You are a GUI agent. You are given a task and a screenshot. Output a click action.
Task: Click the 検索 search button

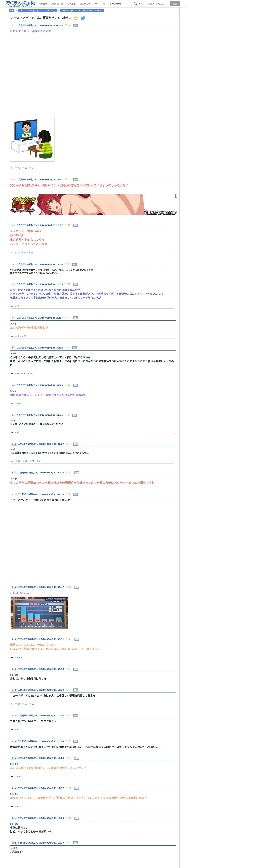175,4
